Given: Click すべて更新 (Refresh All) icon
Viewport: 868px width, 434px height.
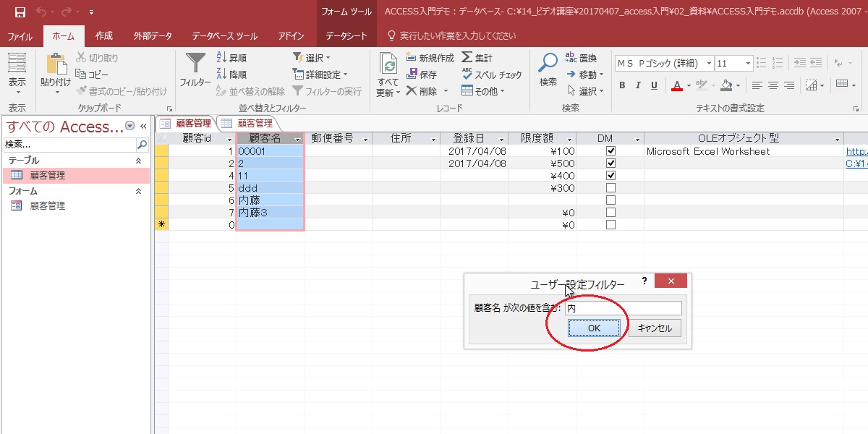Looking at the screenshot, I should pos(389,64).
